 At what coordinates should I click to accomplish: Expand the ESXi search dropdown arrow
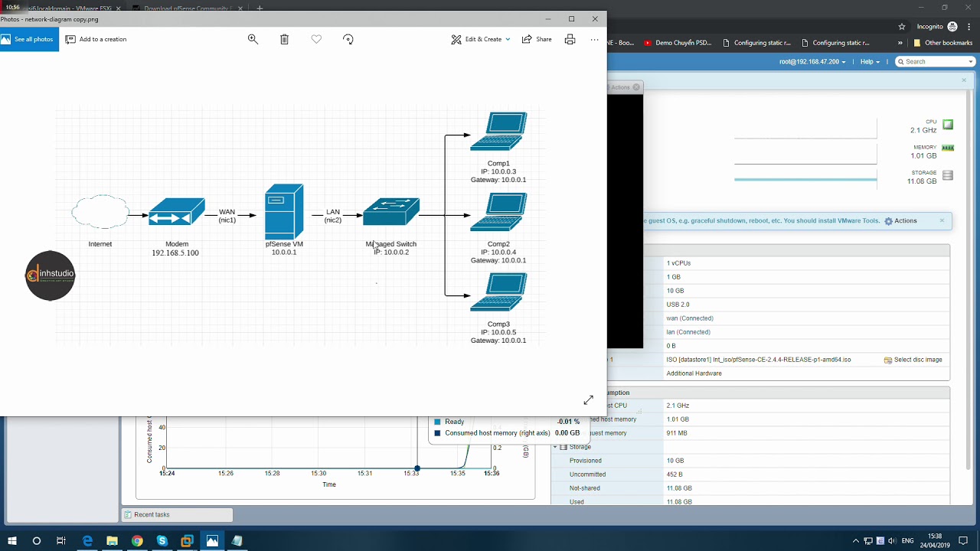[x=972, y=61]
